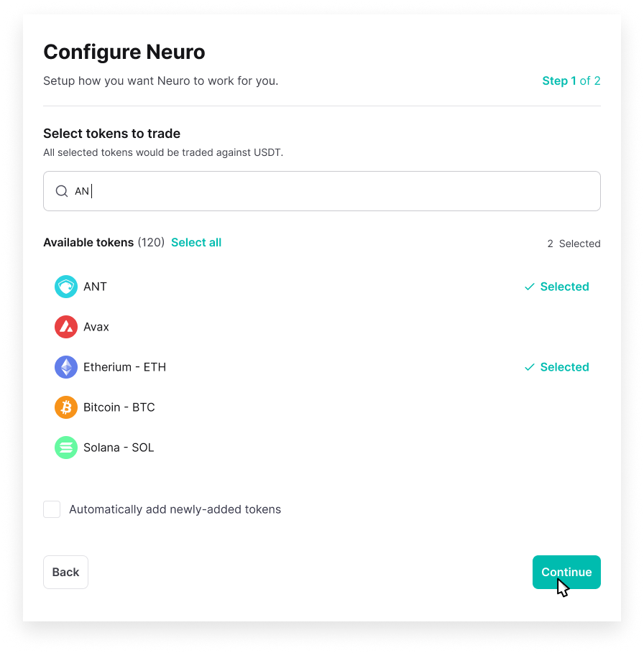Enable automatically add newly-added tokens
The image size is (644, 653).
51,509
